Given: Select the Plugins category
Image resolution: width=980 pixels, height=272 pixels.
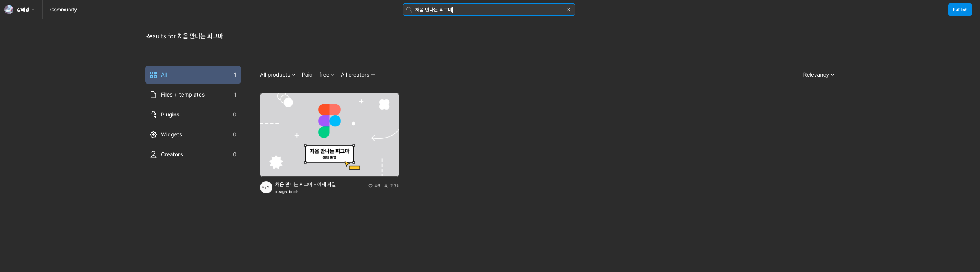Looking at the screenshot, I should click(x=193, y=115).
